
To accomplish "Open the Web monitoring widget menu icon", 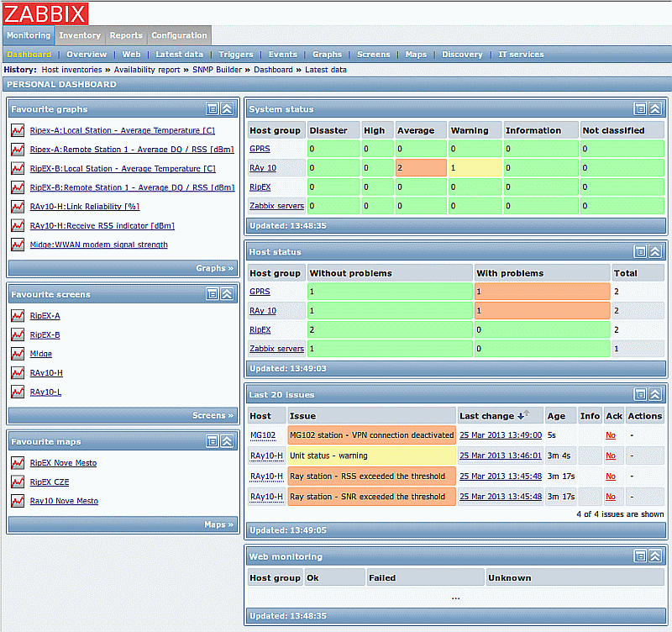I will click(640, 556).
